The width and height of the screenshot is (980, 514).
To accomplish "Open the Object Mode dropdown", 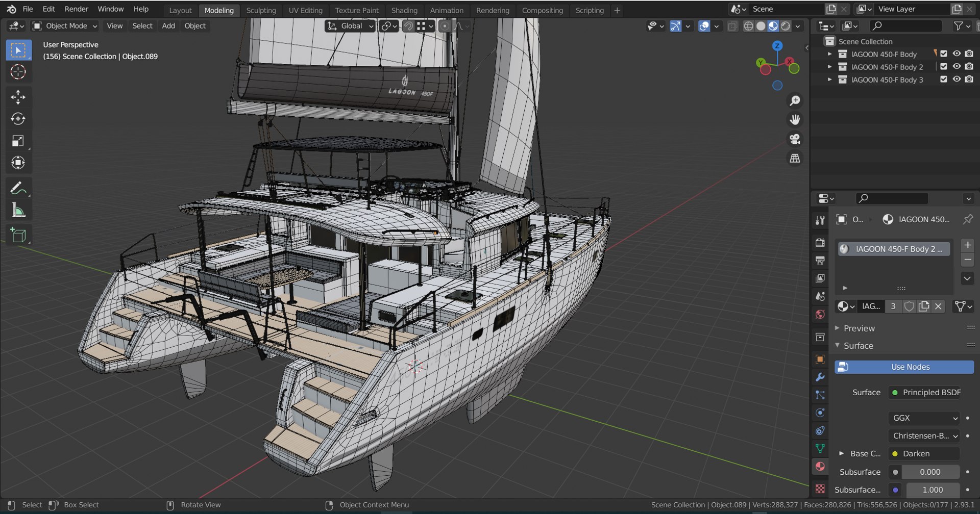I will (x=65, y=26).
